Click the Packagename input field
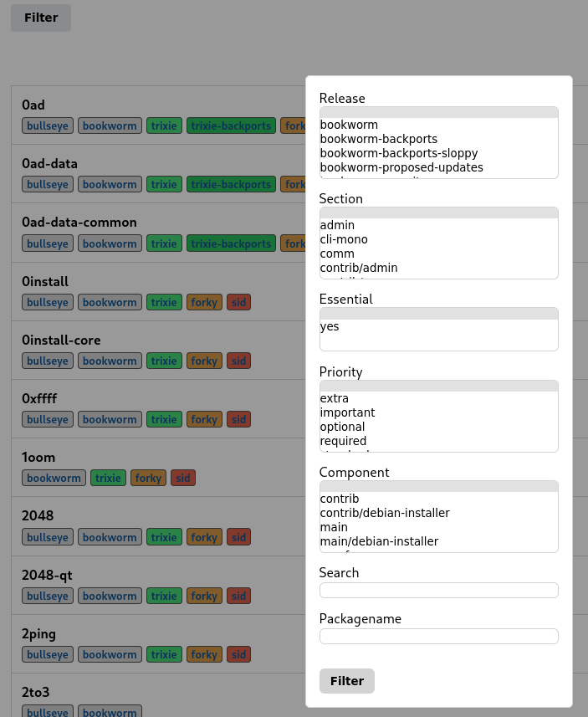Viewport: 588px width, 717px height. click(438, 636)
